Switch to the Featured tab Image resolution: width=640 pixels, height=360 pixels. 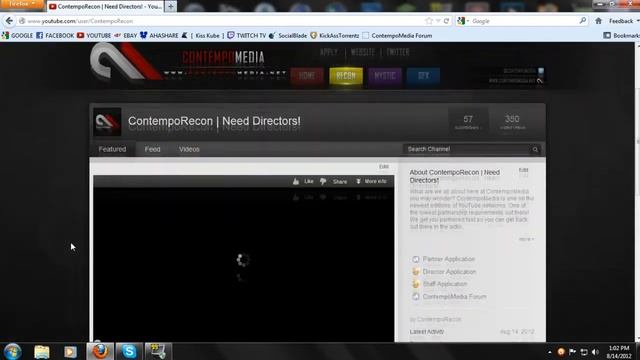(x=112, y=149)
